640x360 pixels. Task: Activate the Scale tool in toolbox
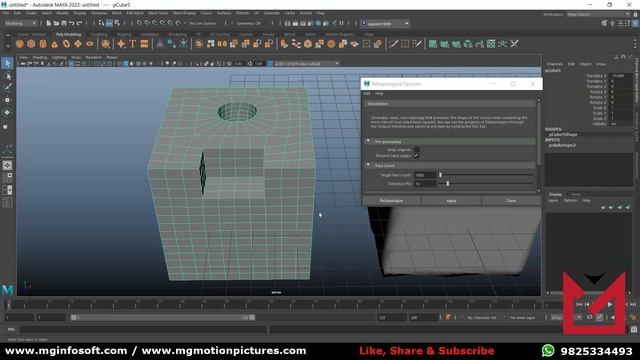pos(6,127)
